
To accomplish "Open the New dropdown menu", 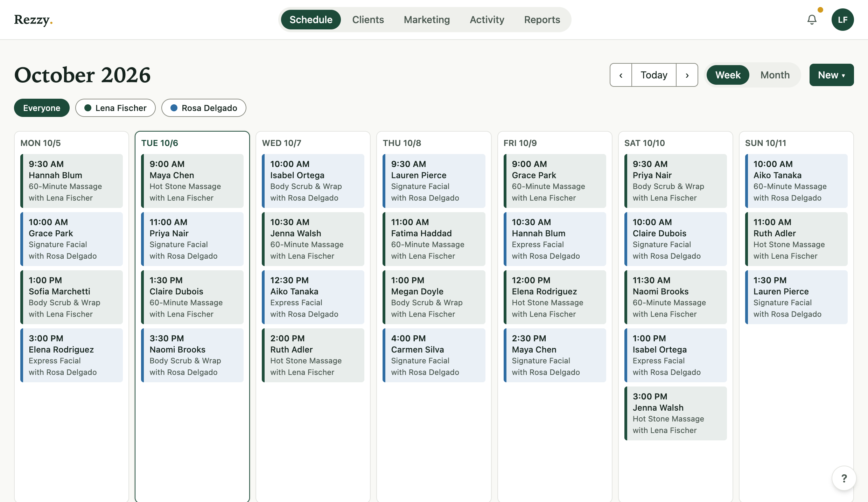I will tap(832, 75).
